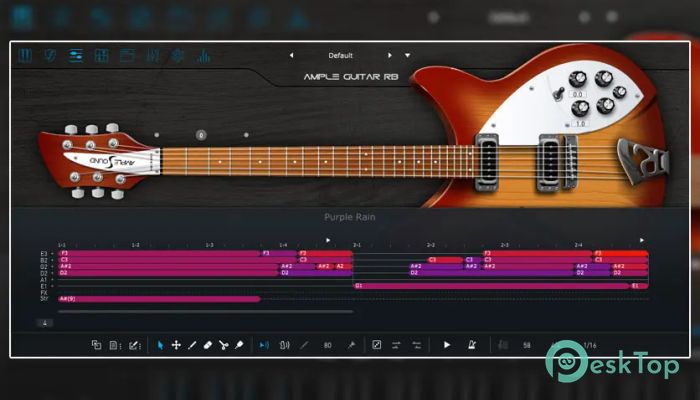Click the A1 string lane label
Screen dimensions: 700x400
44,279
